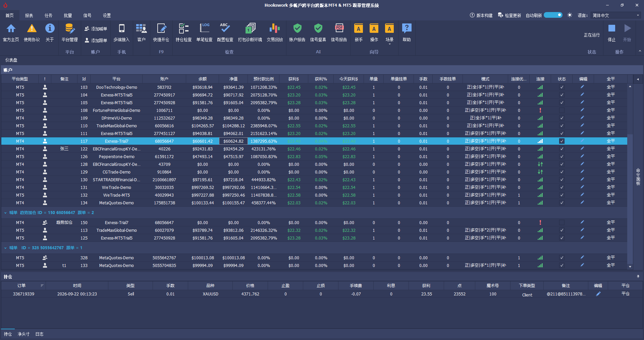Toggle status checkbox for account 150
This screenshot has height=340, width=644.
562,222
